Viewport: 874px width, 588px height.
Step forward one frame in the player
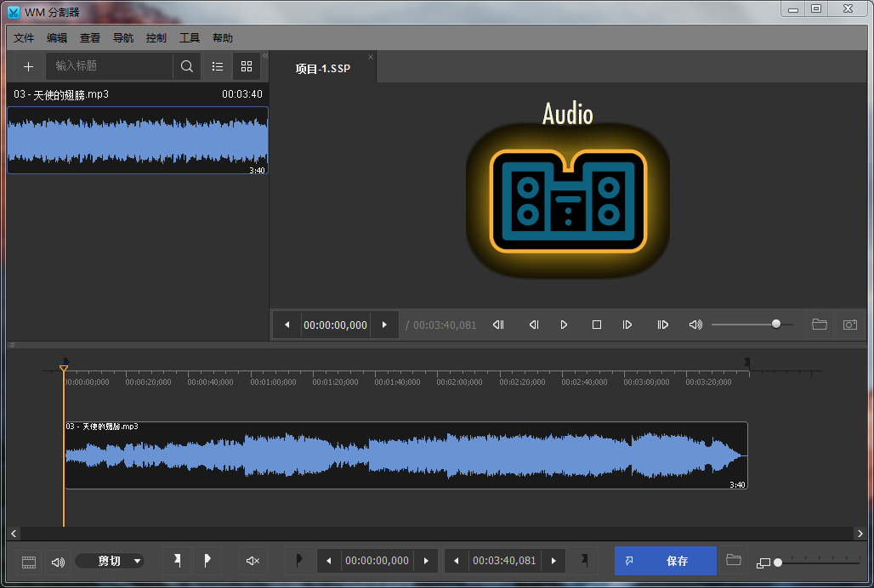627,325
